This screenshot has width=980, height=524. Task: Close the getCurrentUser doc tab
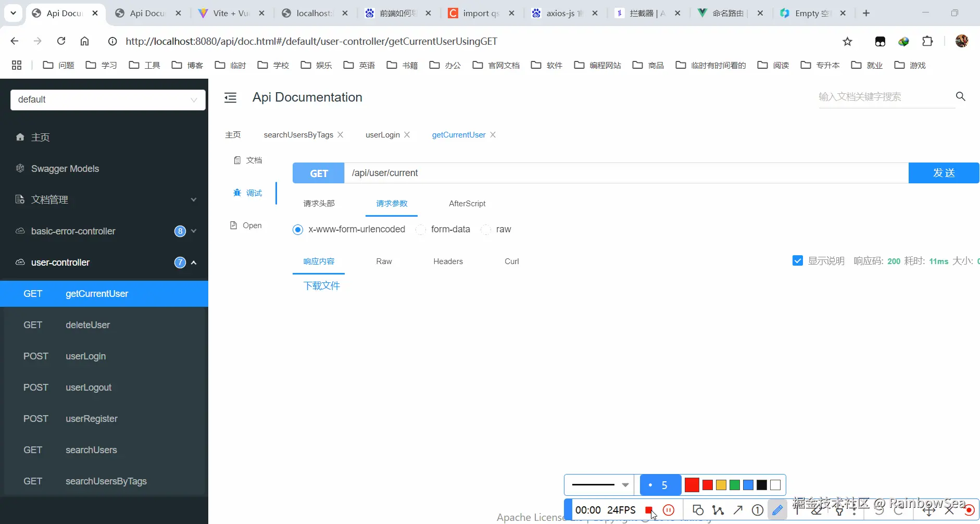coord(493,134)
